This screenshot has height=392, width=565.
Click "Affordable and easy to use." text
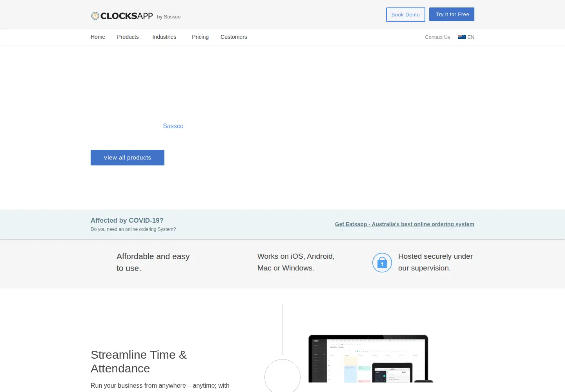click(x=153, y=262)
